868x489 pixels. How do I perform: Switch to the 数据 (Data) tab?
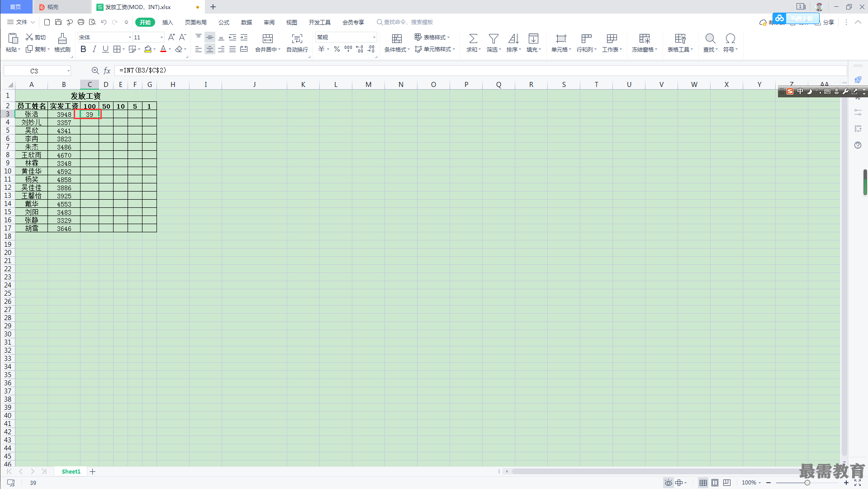point(247,22)
